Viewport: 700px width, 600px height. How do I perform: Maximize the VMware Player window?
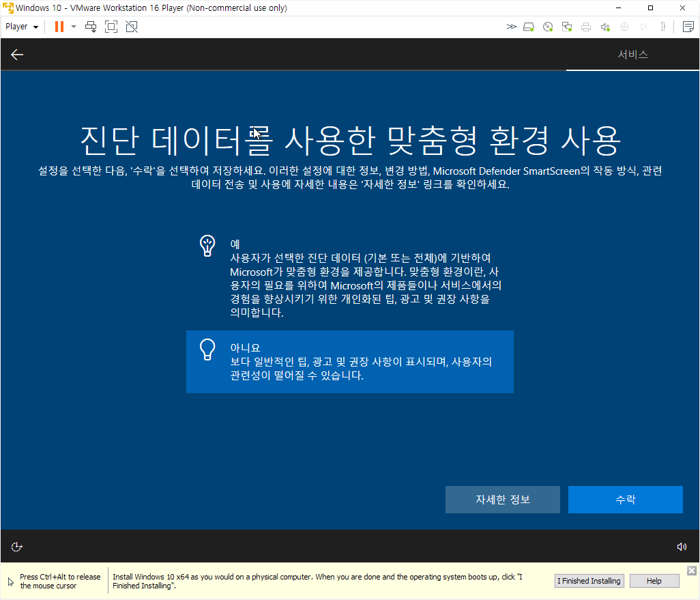(650, 8)
